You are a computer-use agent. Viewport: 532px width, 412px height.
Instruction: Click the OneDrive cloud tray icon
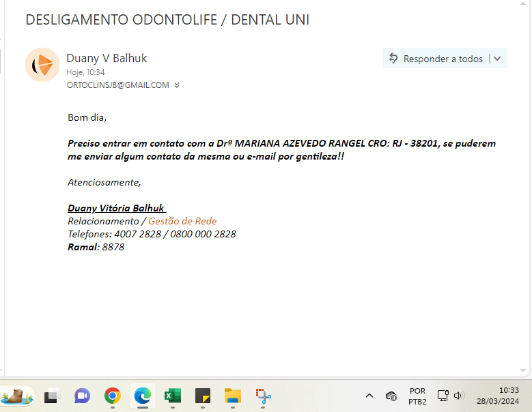point(391,396)
